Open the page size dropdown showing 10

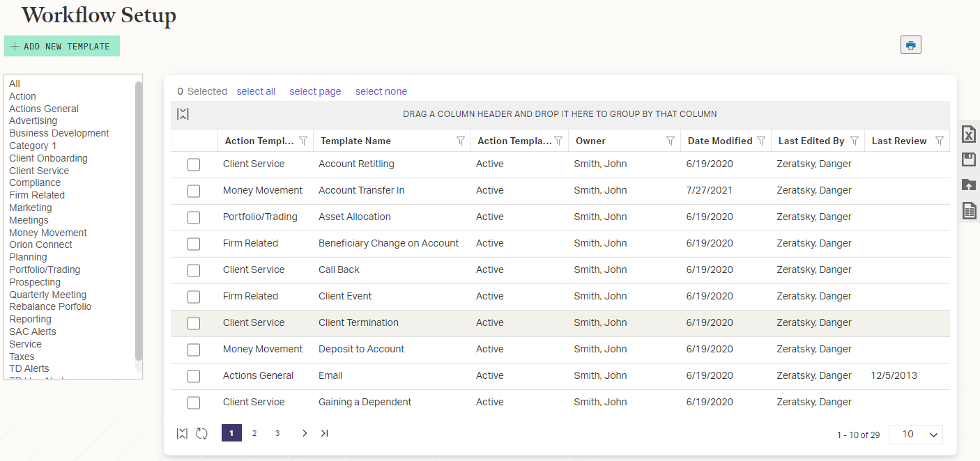(915, 434)
